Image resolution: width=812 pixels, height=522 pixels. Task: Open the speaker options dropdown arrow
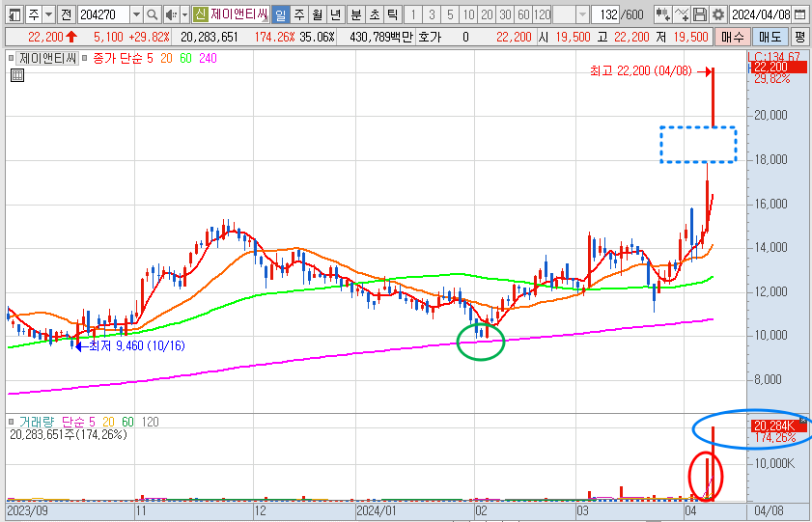click(x=184, y=14)
